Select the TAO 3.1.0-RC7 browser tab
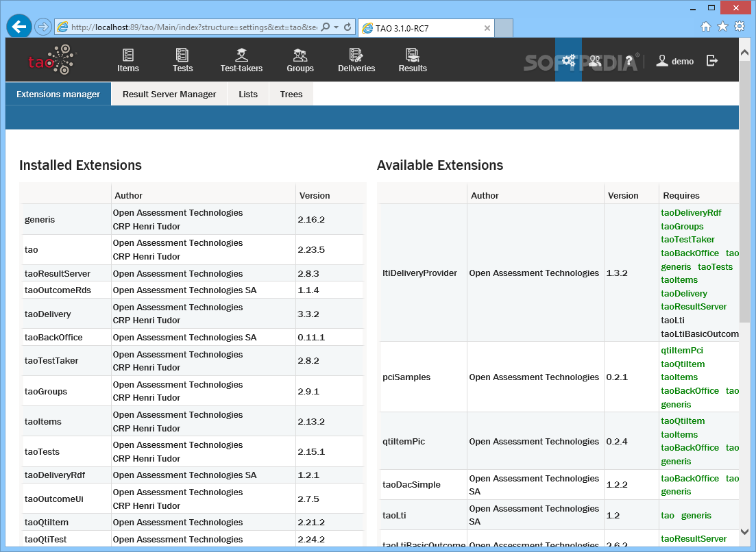756x552 pixels. pos(427,28)
